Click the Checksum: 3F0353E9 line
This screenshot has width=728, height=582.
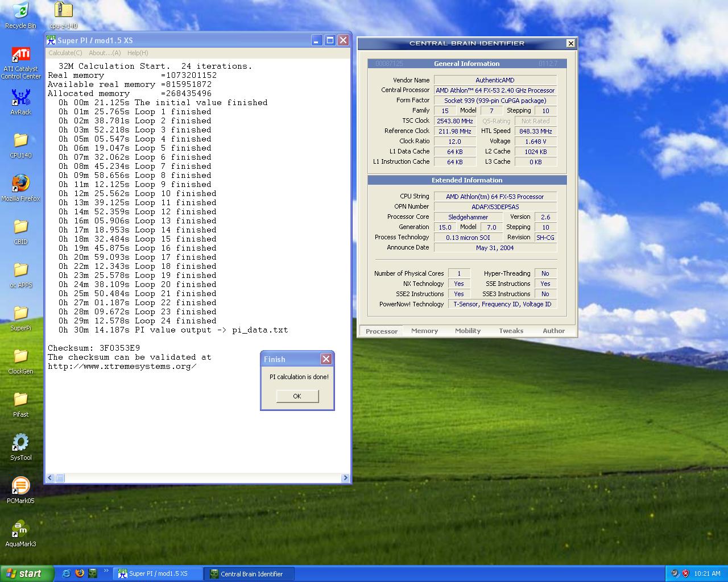point(94,348)
